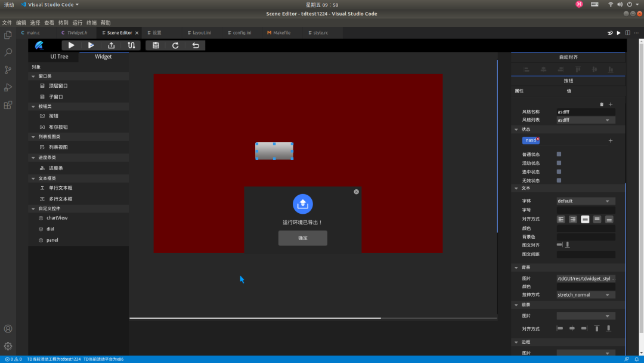
Task: Click the undo arrow toolbar icon
Action: [x=195, y=45]
